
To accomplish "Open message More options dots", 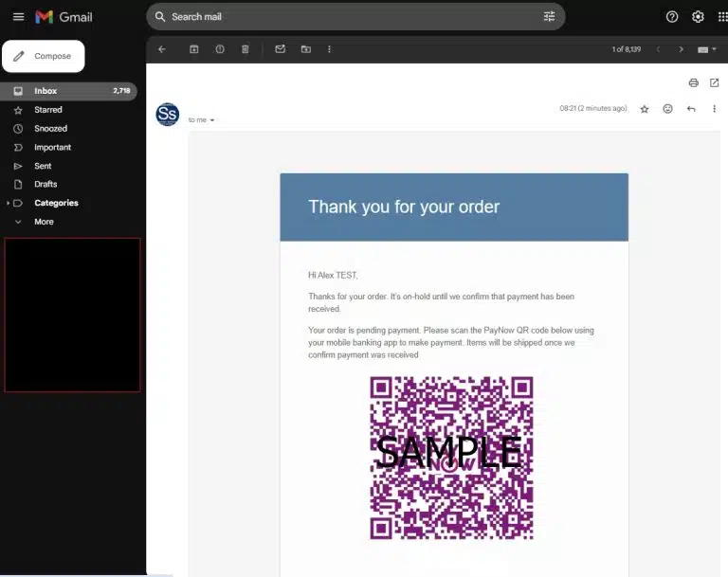I will coord(714,109).
